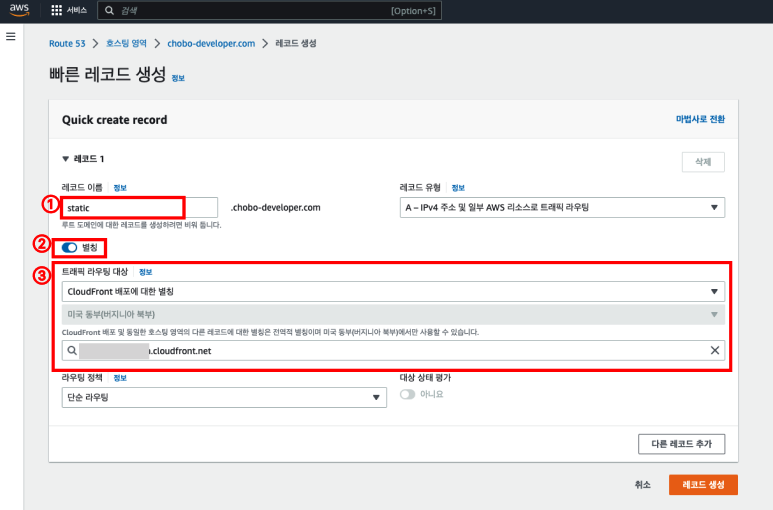The height and width of the screenshot is (510, 773).
Task: Open the 레코드 유형 dropdown
Action: [x=562, y=207]
